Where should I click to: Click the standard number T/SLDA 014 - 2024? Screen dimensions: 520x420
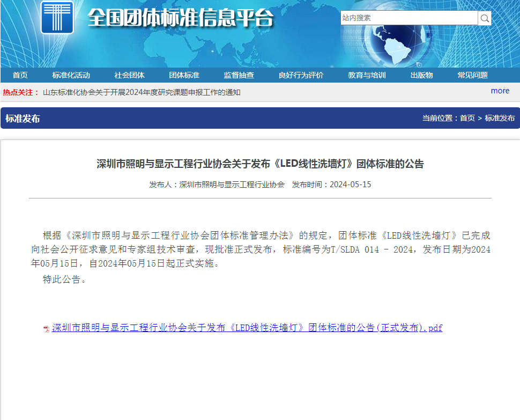click(372, 249)
